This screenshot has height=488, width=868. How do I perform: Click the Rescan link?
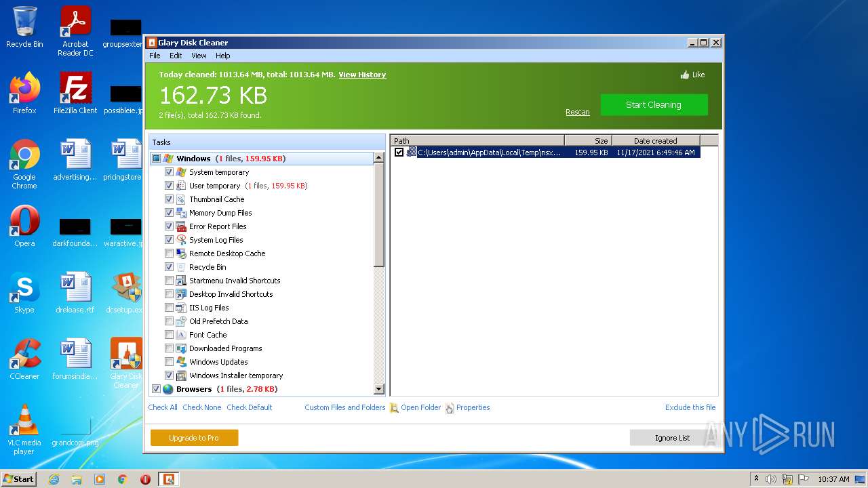click(578, 113)
